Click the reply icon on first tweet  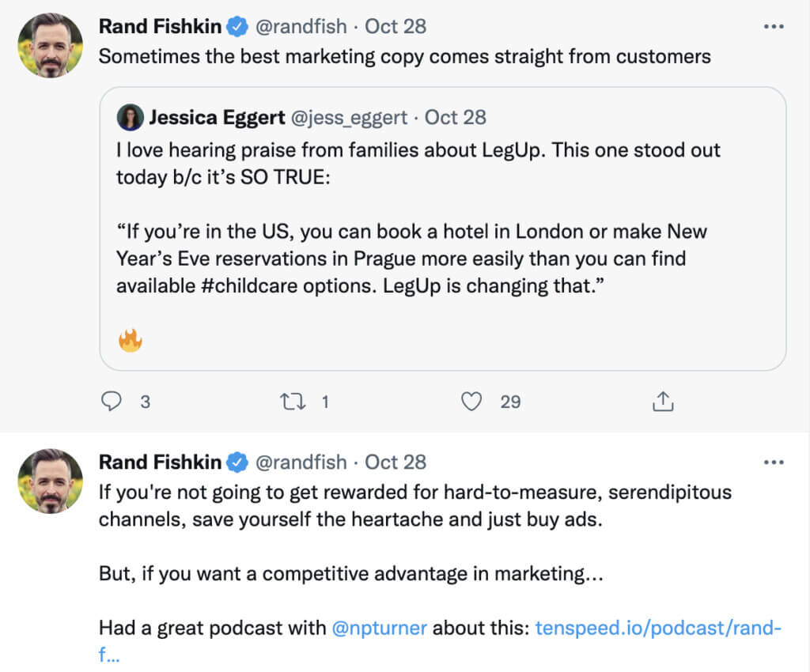click(112, 402)
